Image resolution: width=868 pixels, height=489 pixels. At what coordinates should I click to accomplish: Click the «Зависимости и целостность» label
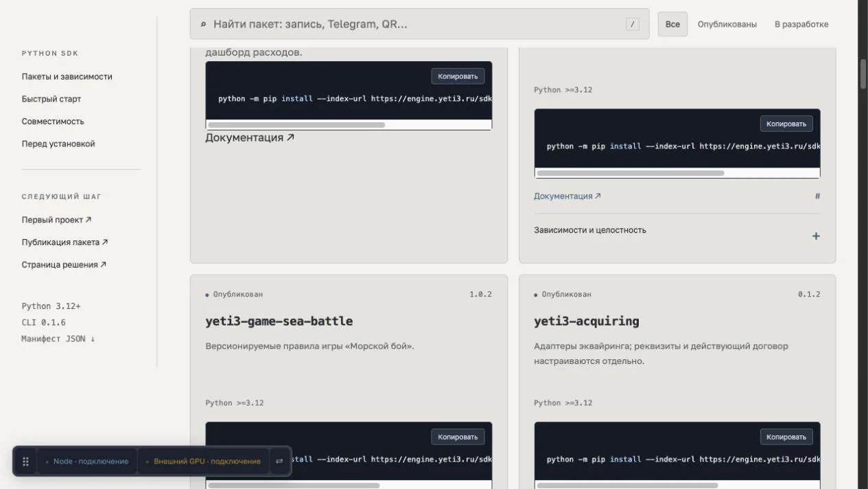pyautogui.click(x=590, y=230)
